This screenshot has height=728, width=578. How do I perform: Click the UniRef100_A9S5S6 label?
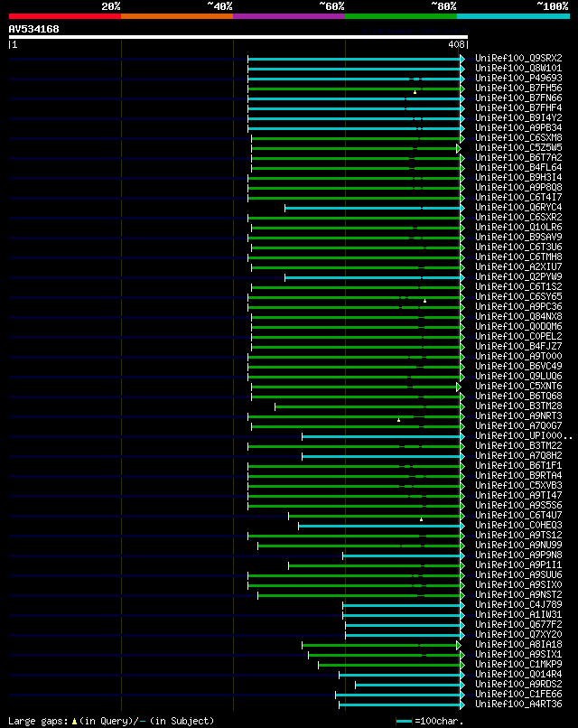(x=518, y=505)
